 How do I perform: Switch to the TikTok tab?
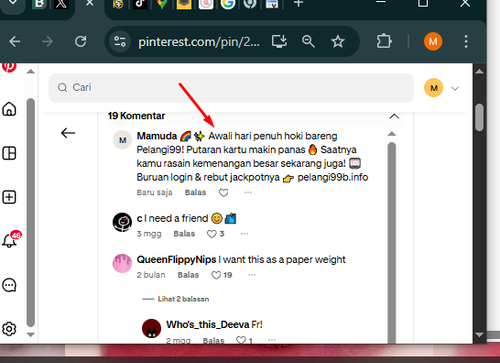(140, 3)
